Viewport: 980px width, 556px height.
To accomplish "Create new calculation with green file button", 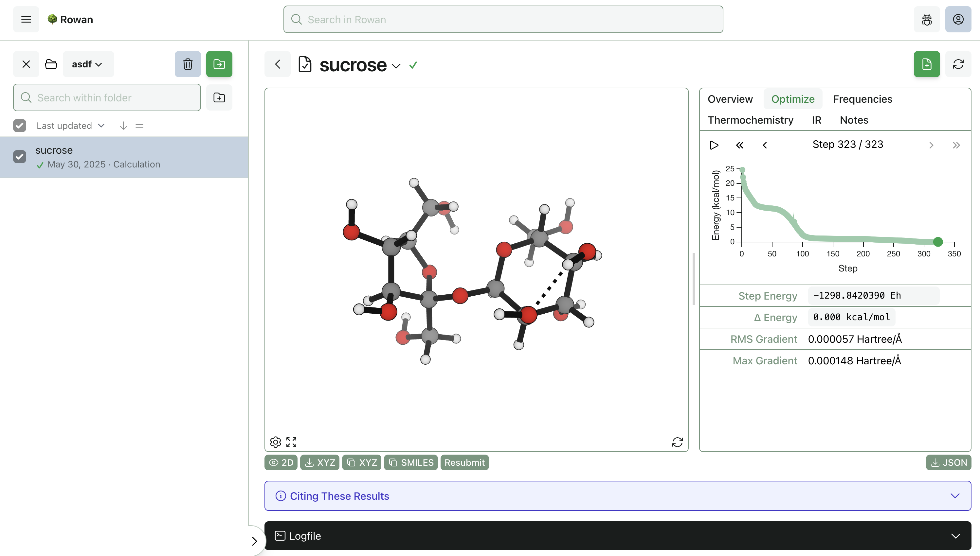I will click(x=927, y=64).
